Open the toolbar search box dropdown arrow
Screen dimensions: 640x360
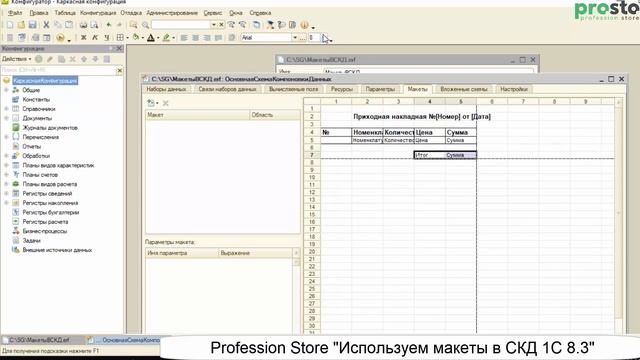point(213,25)
